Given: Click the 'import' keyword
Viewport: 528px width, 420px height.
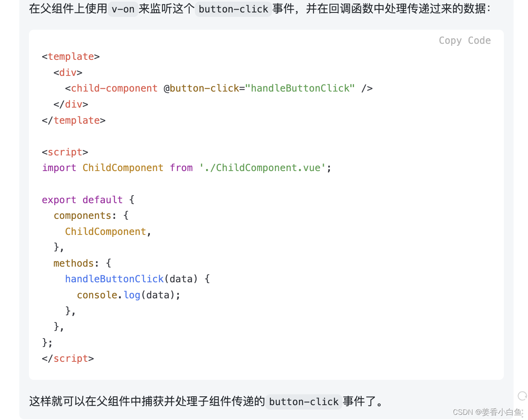Looking at the screenshot, I should pyautogui.click(x=59, y=168).
